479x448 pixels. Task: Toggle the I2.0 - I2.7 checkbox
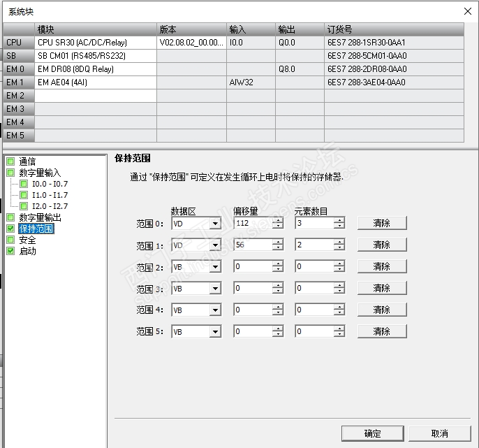point(24,206)
